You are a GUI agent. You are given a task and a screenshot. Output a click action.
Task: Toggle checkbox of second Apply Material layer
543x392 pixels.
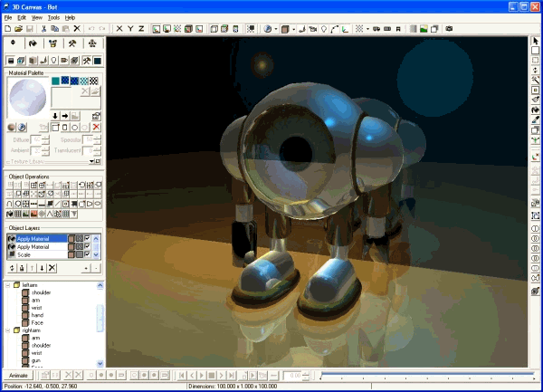point(87,246)
